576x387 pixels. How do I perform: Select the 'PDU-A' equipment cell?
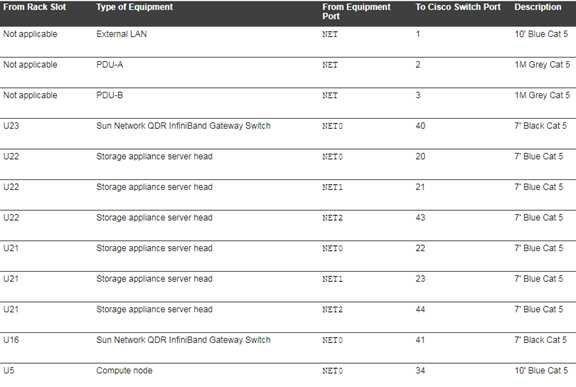(109, 65)
